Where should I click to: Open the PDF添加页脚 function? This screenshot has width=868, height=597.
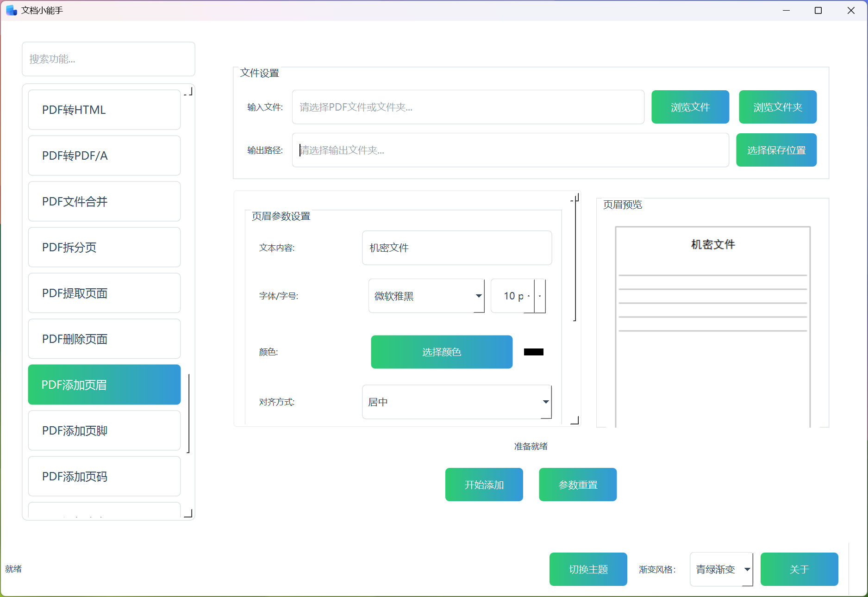pyautogui.click(x=104, y=430)
